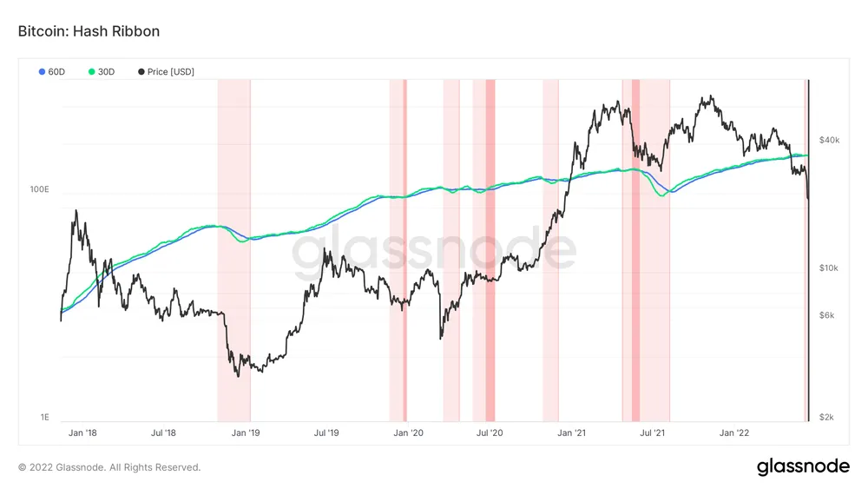
Task: Click the 2022 Glassnode copyright text
Action: [x=109, y=467]
